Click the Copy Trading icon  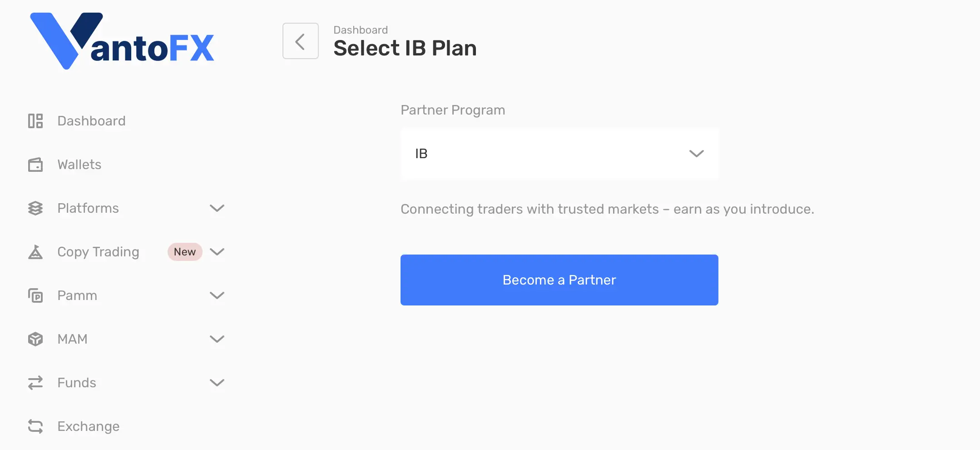click(35, 252)
